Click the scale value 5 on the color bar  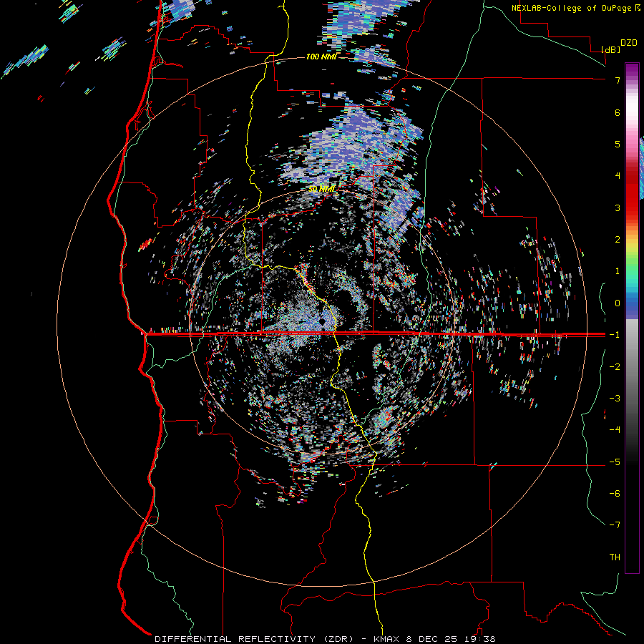point(618,144)
